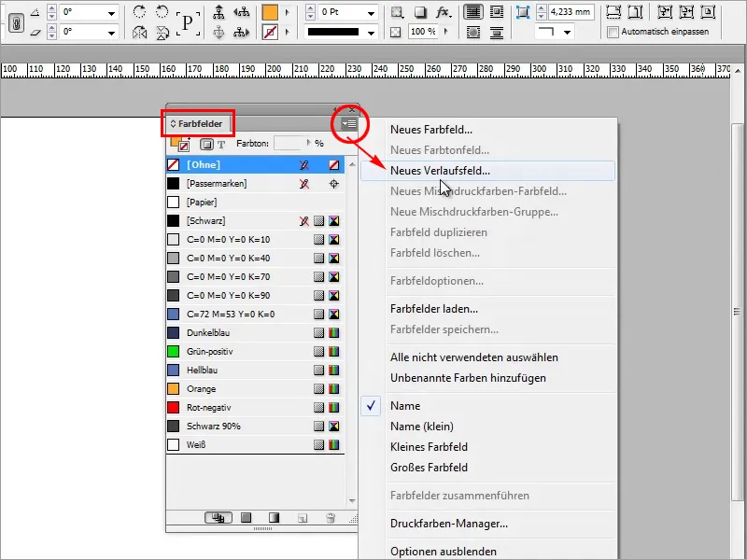The image size is (747, 560).
Task: Select Neues Verlaufsfeld from the menu
Action: click(467, 170)
